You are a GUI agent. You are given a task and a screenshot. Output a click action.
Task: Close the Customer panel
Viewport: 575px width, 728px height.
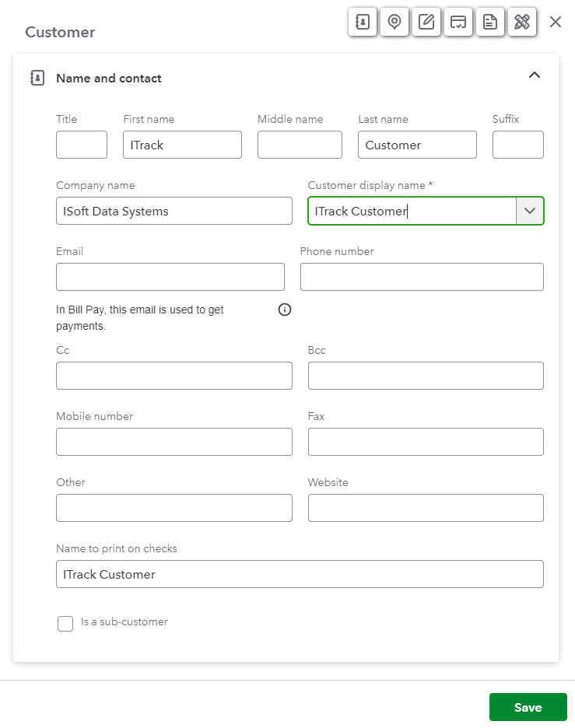(556, 22)
